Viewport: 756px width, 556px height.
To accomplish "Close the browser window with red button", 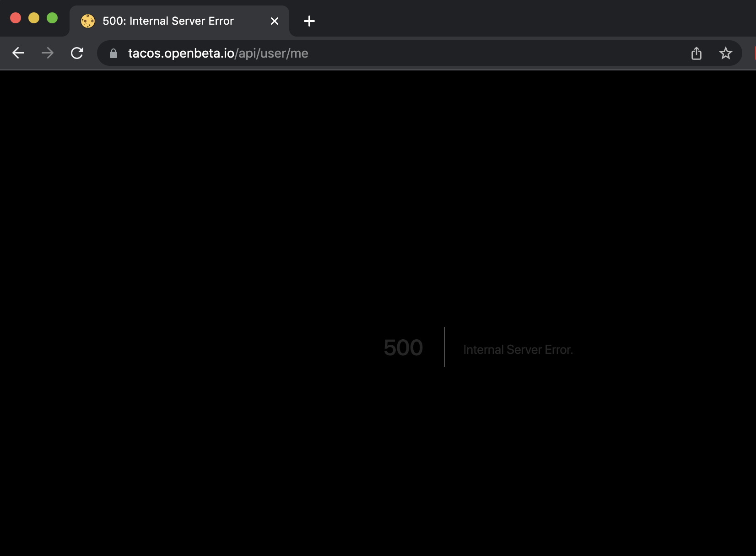I will click(x=16, y=18).
